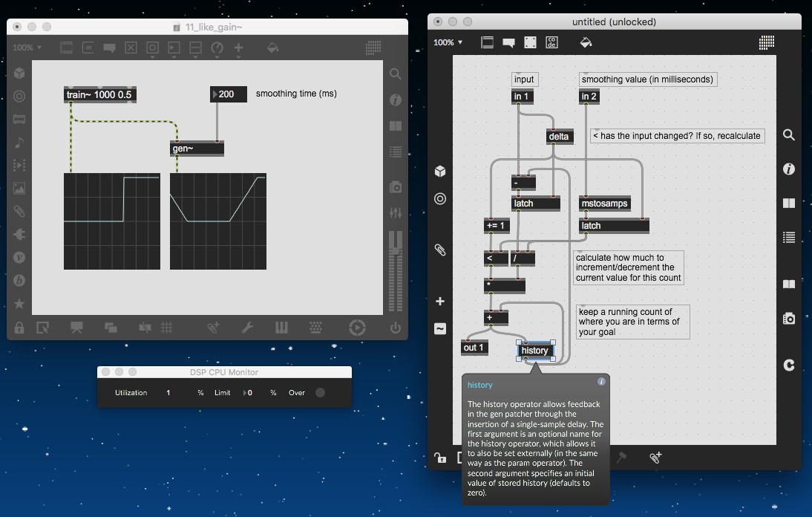The width and height of the screenshot is (812, 517).
Task: Open the zoom 100% dropdown in 11_like_gain~ window
Action: tap(27, 48)
